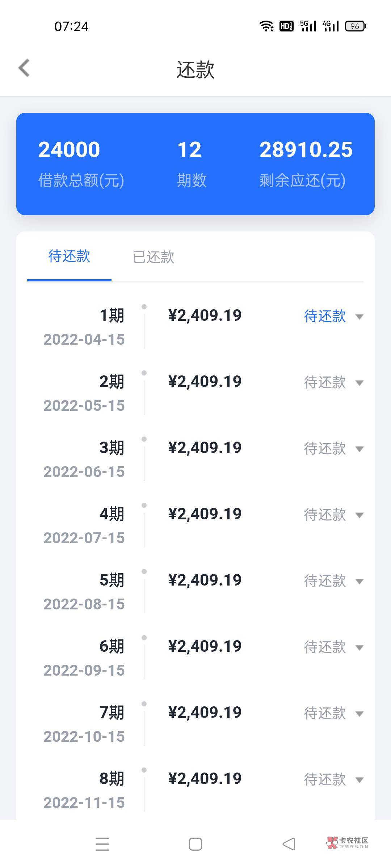Screen dimensions: 391x868
Task: Tap the 5G signal strength icon
Action: click(308, 26)
